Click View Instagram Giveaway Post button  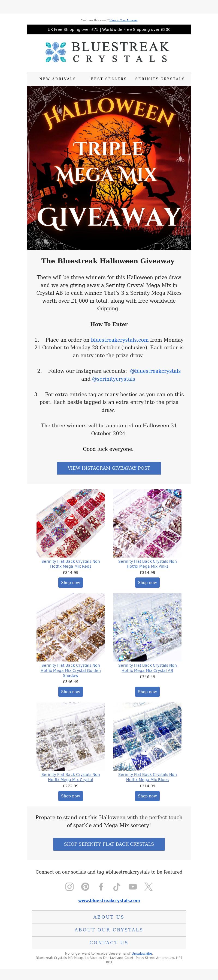109,468
